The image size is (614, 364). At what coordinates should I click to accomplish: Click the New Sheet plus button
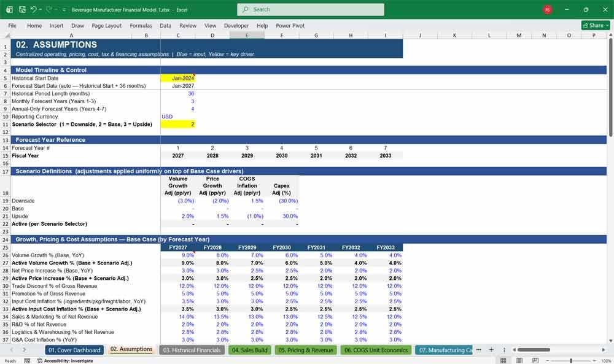click(x=491, y=350)
